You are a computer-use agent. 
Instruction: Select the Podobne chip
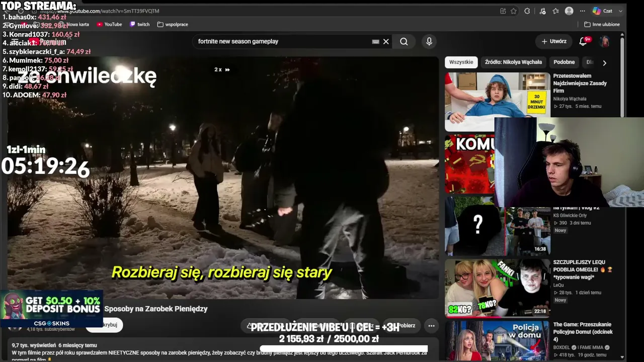point(564,62)
